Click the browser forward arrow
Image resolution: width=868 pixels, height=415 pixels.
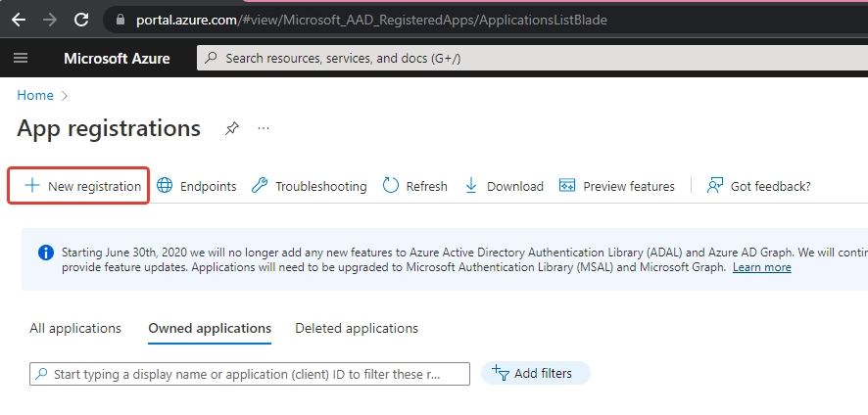(x=50, y=20)
